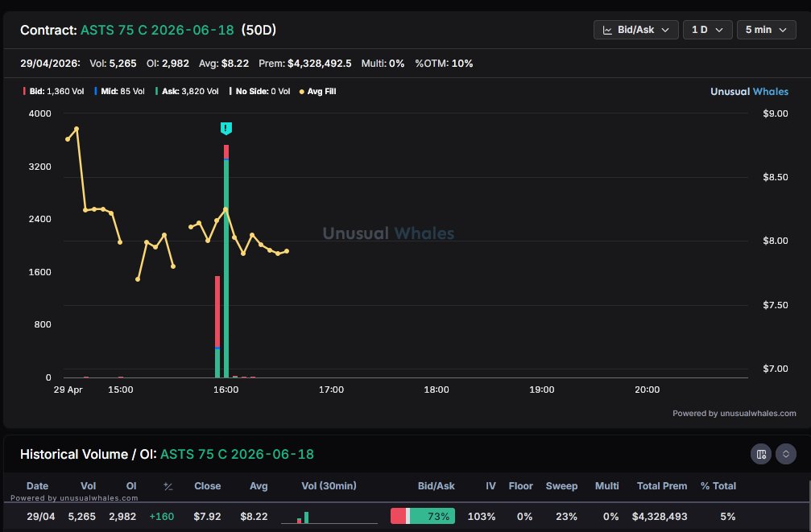Select the 29/04 date cell

pyautogui.click(x=41, y=517)
